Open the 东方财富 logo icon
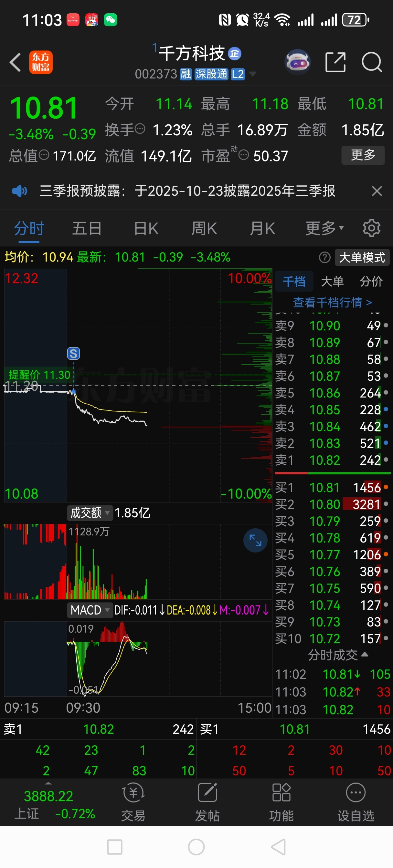393x868 pixels. [x=41, y=62]
